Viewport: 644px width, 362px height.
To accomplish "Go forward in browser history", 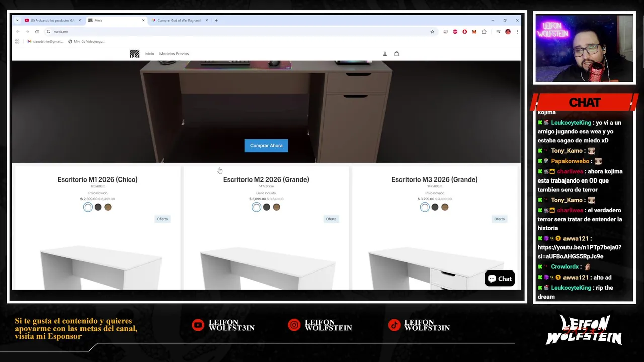I will [27, 32].
